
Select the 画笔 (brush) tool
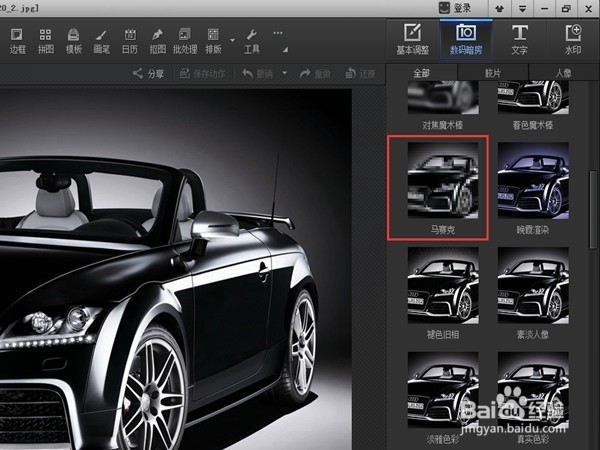101,41
